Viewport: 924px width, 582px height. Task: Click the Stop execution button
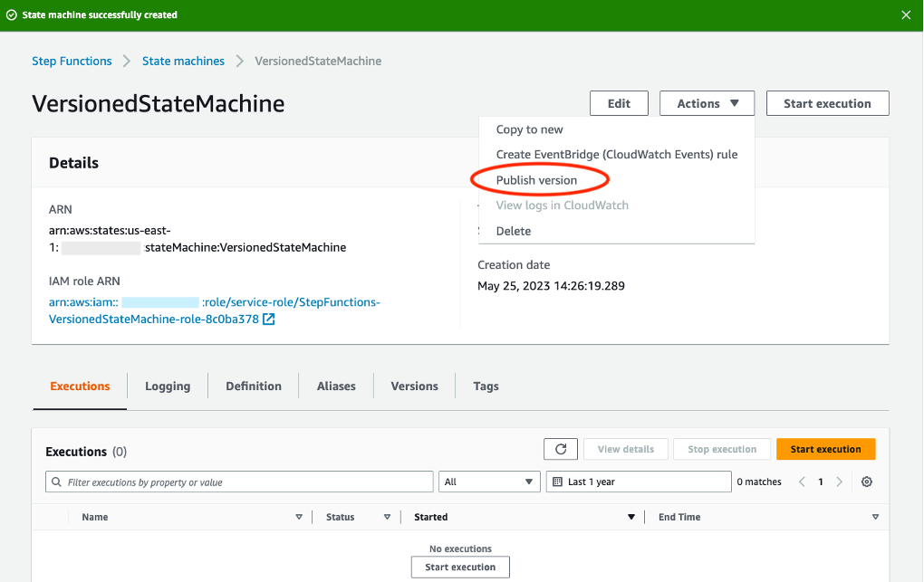(722, 449)
